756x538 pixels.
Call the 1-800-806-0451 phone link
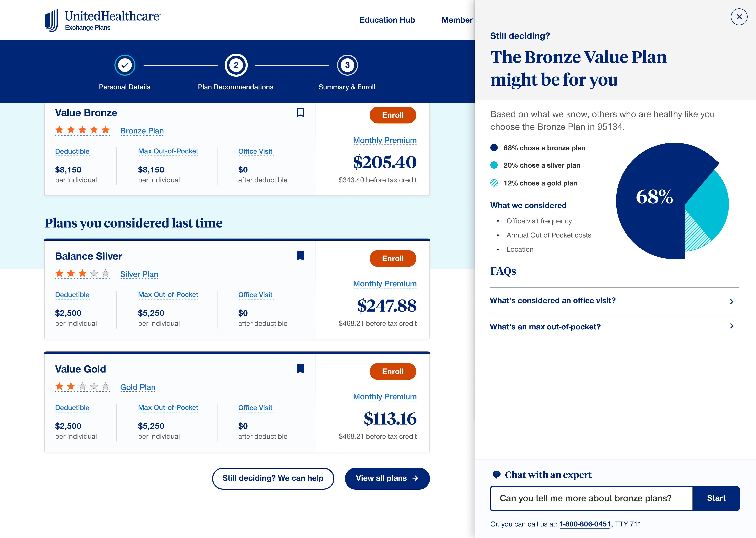(x=584, y=524)
